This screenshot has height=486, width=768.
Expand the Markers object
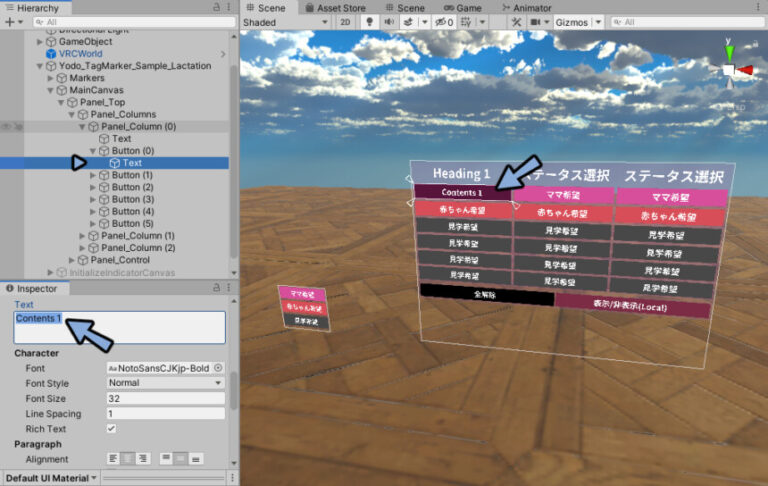click(50, 78)
